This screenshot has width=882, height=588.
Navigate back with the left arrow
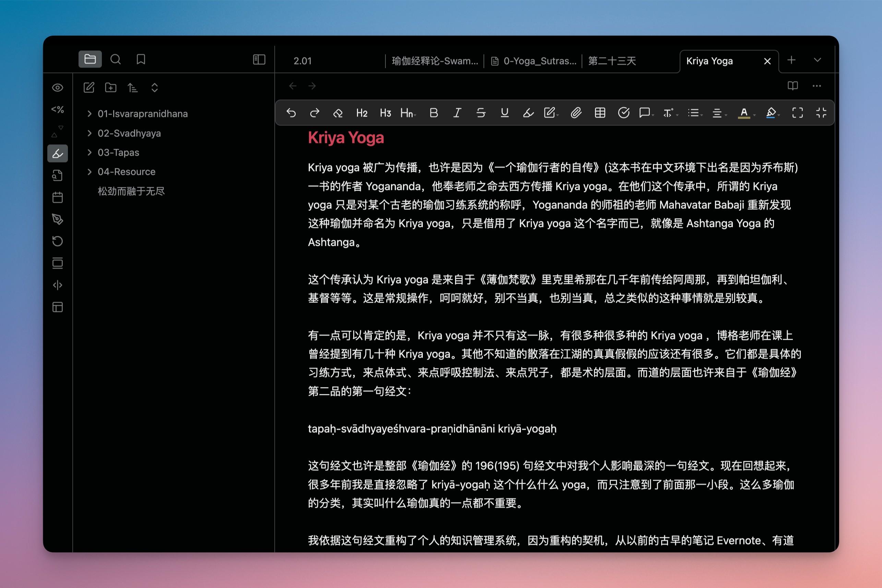click(x=293, y=86)
